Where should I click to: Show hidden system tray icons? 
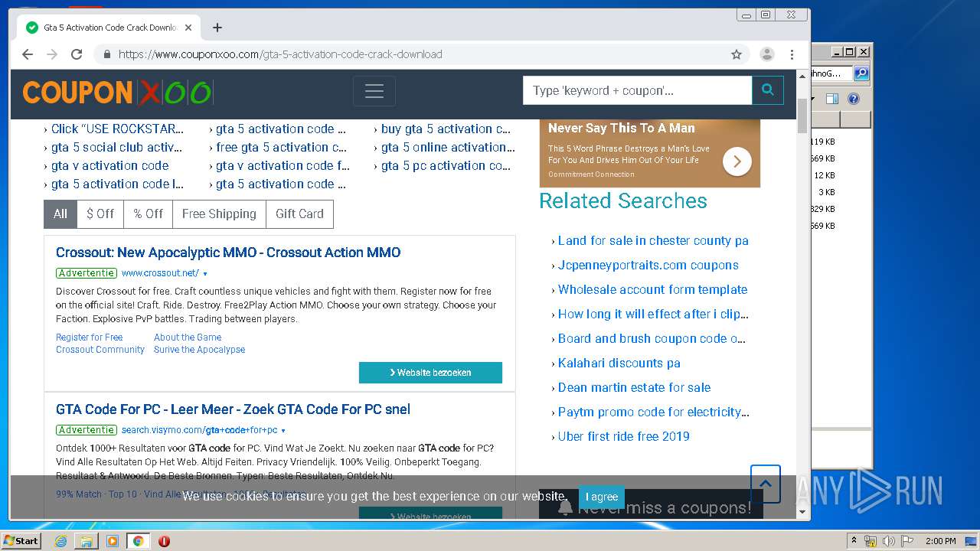854,541
